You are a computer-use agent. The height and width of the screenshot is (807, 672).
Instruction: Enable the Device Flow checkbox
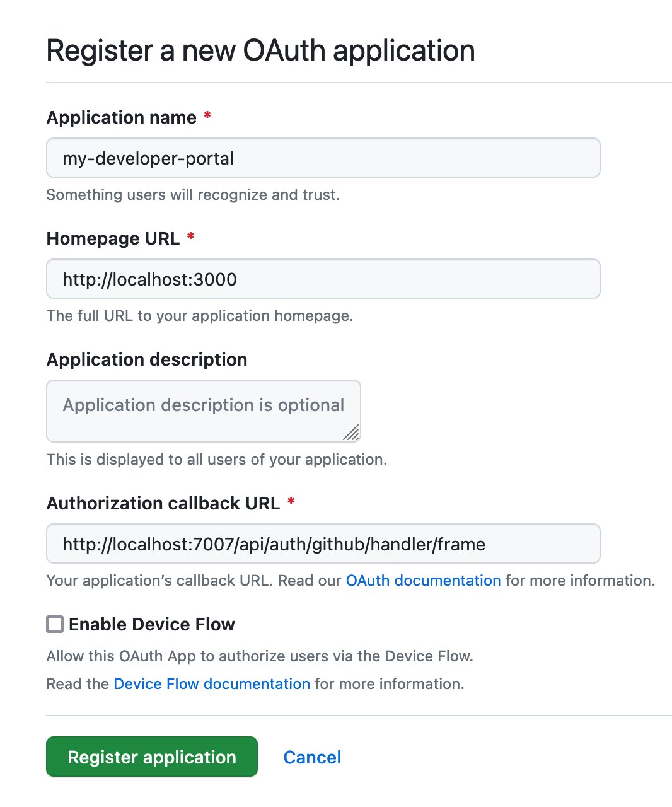click(55, 624)
